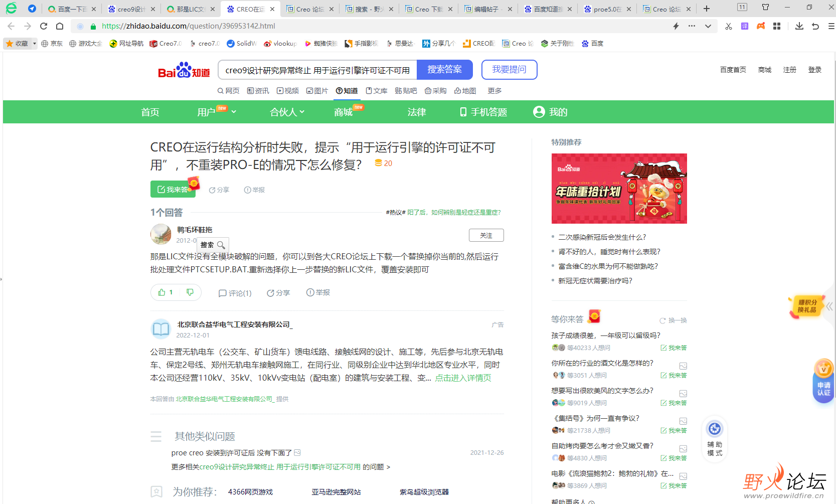Viewport: 836px width, 504px height.
Task: Select the 网页 search category
Action: [x=228, y=91]
